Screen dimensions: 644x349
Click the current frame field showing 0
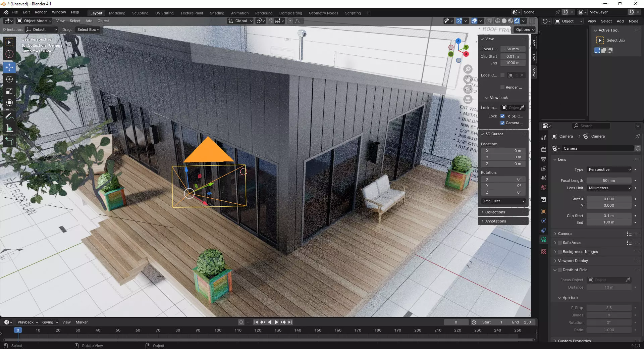pos(456,322)
